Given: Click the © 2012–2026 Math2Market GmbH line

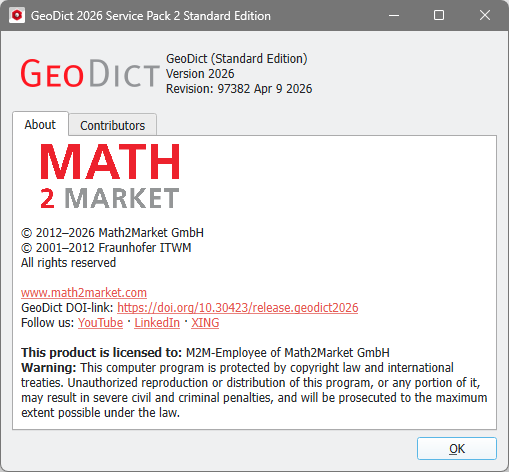Looking at the screenshot, I should pyautogui.click(x=112, y=233).
